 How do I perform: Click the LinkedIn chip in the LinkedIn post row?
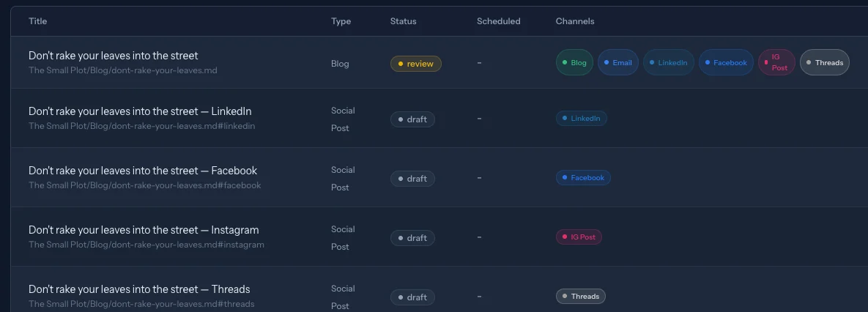582,119
